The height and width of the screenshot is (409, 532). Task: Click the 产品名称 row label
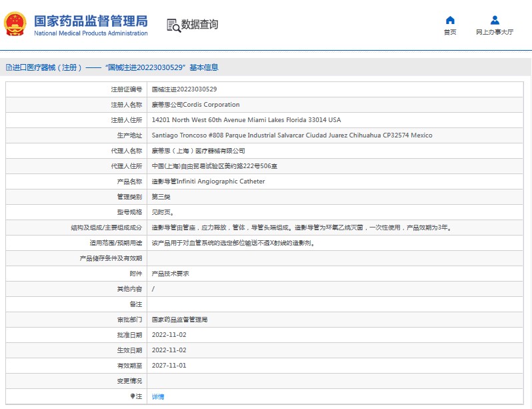(129, 181)
